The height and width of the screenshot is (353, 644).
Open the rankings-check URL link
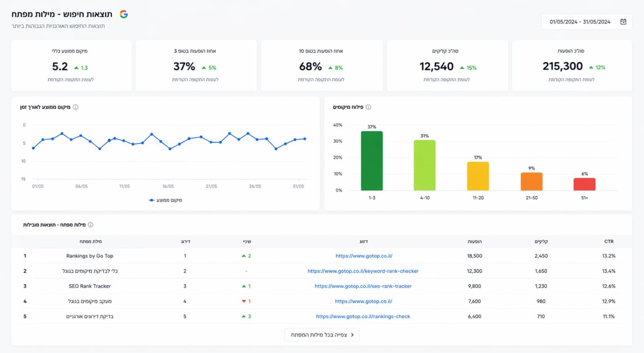(x=363, y=316)
